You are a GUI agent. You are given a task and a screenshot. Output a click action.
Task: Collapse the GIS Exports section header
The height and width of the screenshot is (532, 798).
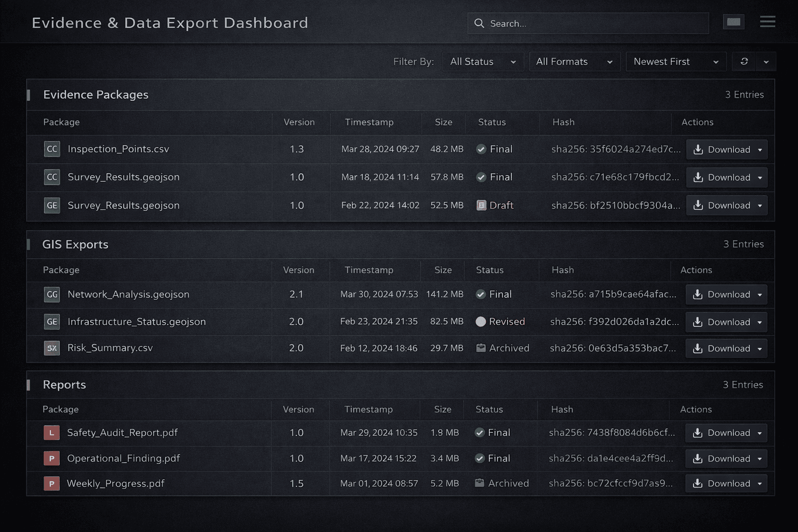[400, 244]
